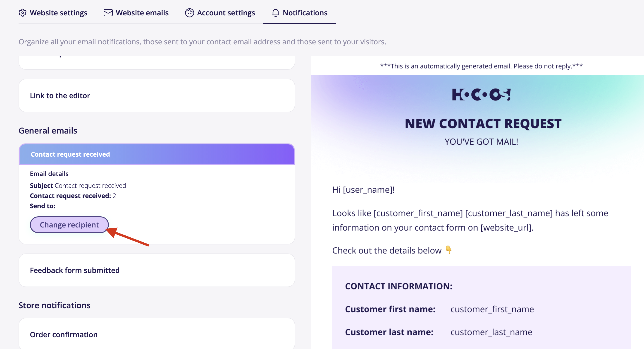The image size is (644, 349).
Task: Expand the Order confirmation card
Action: point(157,334)
